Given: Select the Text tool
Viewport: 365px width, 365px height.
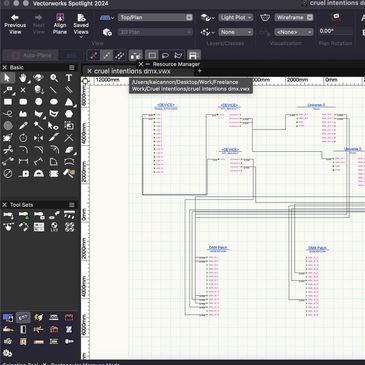Looking at the screenshot, I should (69, 78).
